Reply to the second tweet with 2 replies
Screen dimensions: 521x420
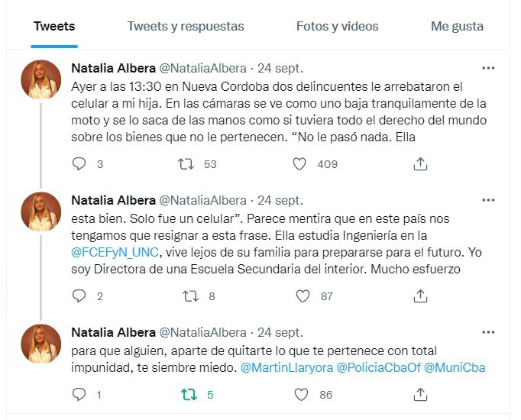pyautogui.click(x=79, y=295)
